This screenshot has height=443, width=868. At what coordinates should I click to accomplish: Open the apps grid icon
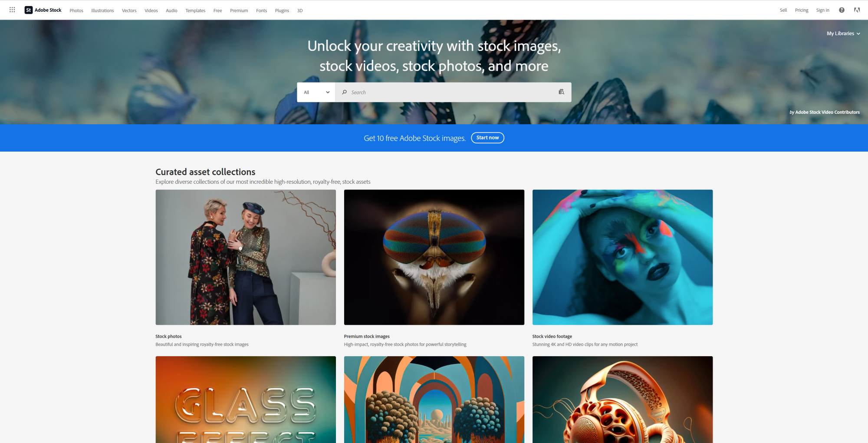coord(12,10)
